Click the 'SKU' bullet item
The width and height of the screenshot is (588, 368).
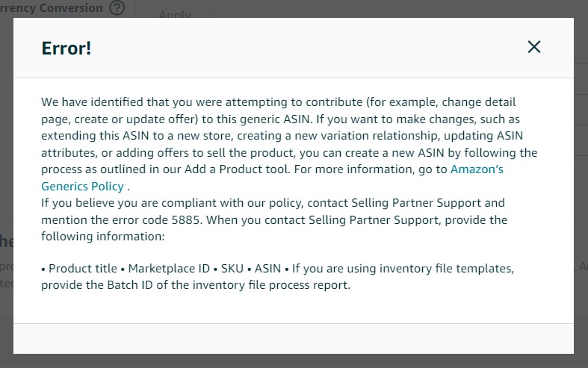[232, 268]
